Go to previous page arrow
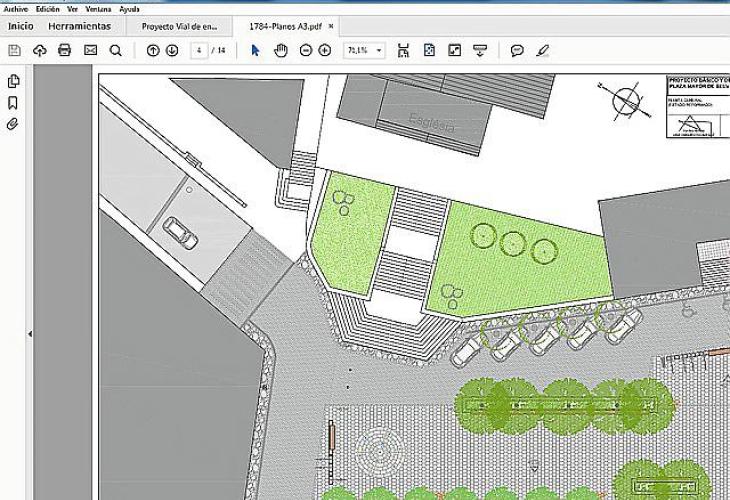Viewport: 730px width, 500px height. 153,50
